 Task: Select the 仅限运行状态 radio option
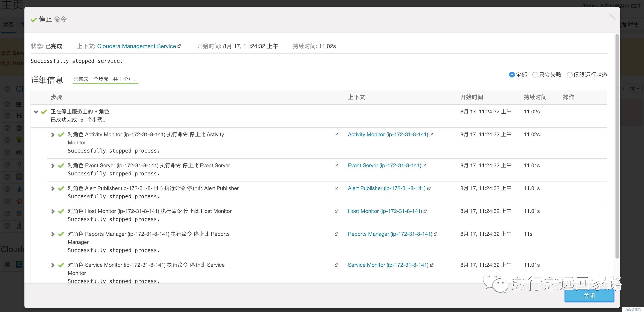569,75
